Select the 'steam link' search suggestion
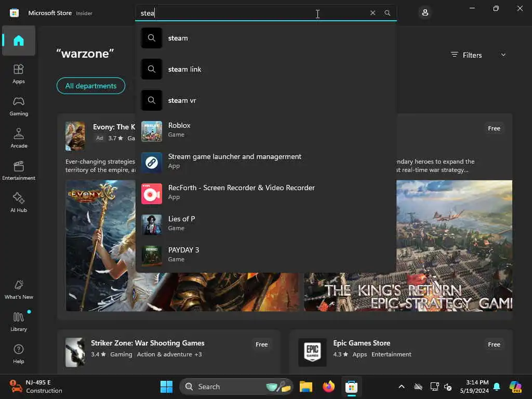The width and height of the screenshot is (532, 399). [x=265, y=69]
